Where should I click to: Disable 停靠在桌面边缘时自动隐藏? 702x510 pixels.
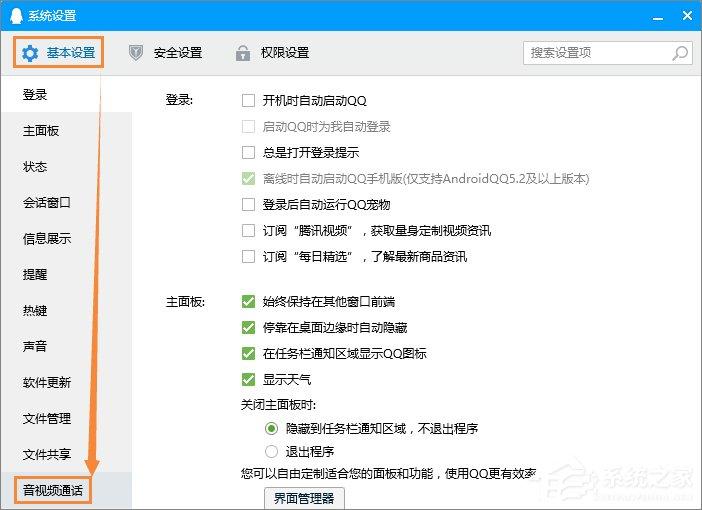click(x=248, y=327)
